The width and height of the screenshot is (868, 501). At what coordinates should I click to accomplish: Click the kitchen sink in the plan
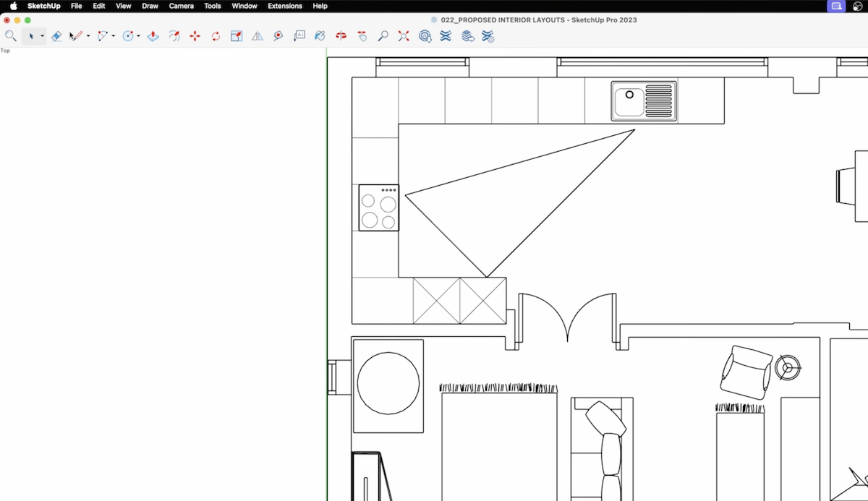point(644,101)
